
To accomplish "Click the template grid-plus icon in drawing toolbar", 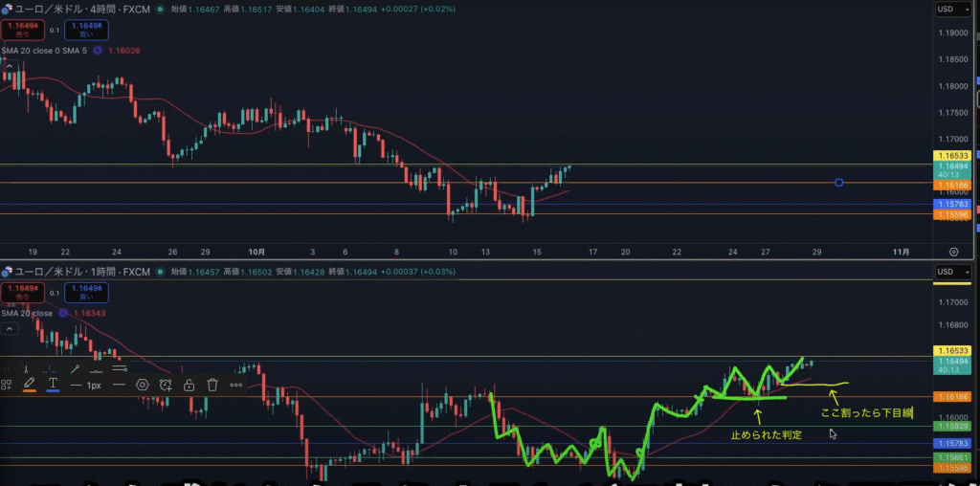I will click(7, 385).
